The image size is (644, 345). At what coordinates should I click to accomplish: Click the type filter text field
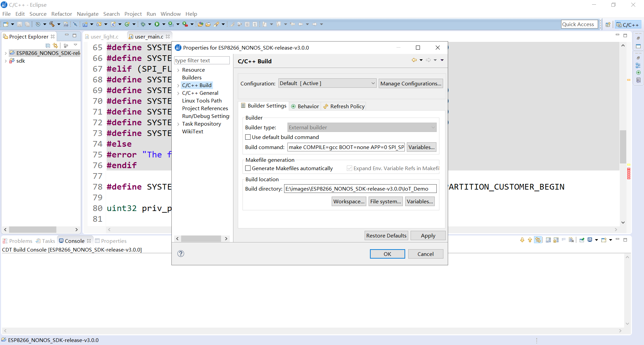click(x=202, y=60)
